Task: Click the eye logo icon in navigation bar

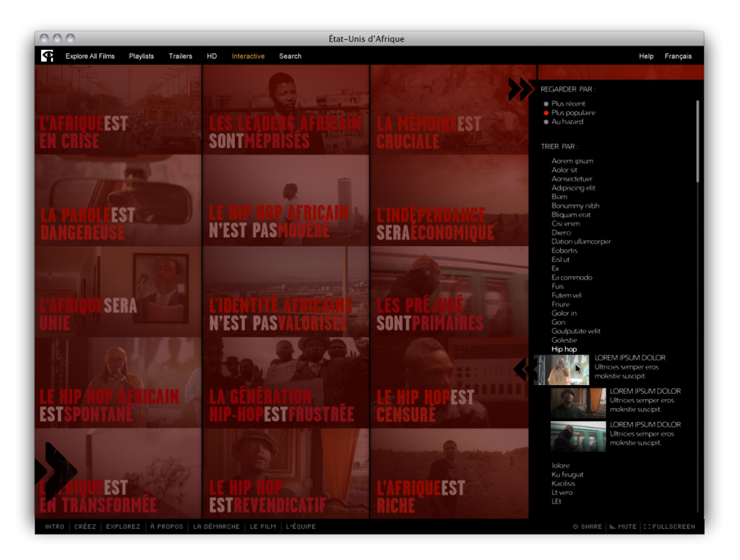Action: pos(47,56)
